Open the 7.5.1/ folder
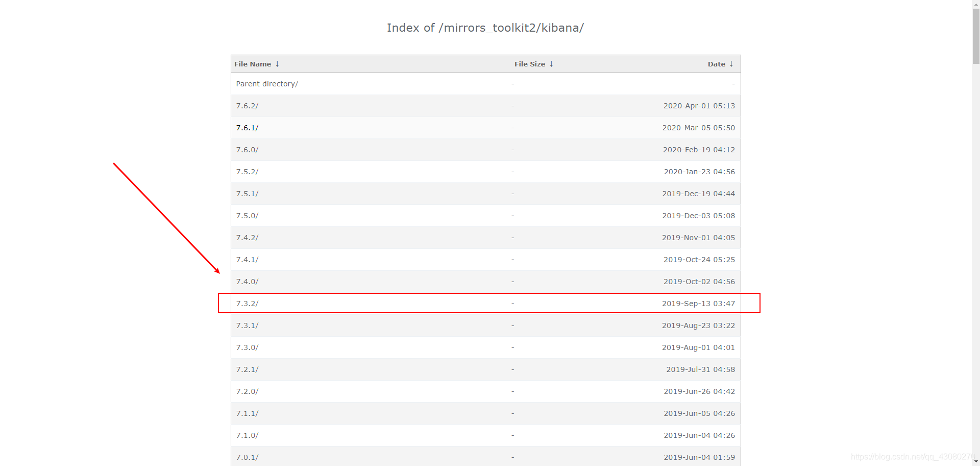Image resolution: width=980 pixels, height=466 pixels. tap(247, 194)
